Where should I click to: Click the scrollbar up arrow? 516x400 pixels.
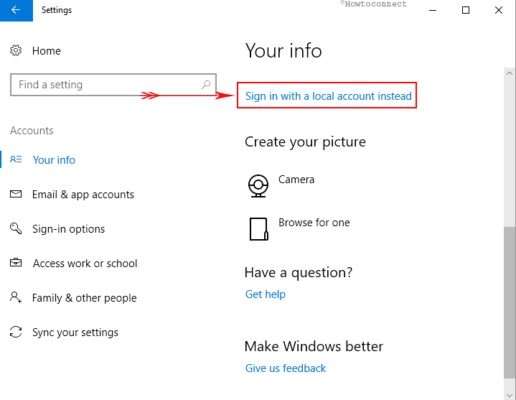509,73
